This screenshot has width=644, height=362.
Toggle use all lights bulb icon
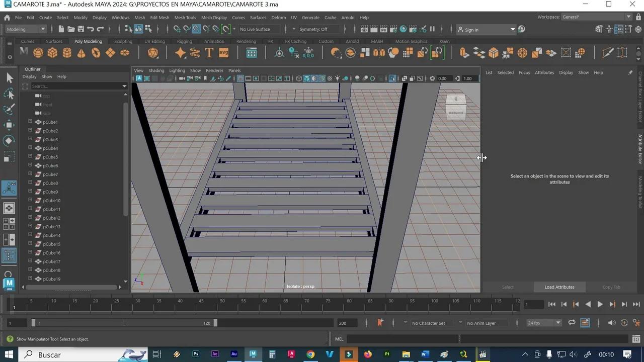click(338, 78)
